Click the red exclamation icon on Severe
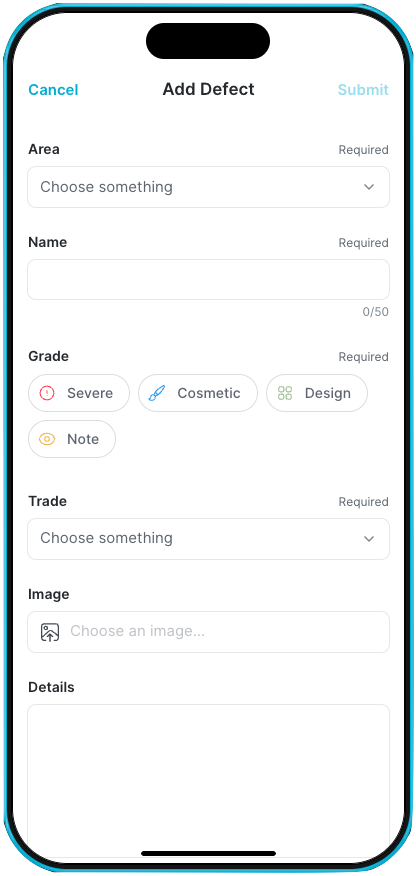This screenshot has height=876, width=416. (47, 393)
